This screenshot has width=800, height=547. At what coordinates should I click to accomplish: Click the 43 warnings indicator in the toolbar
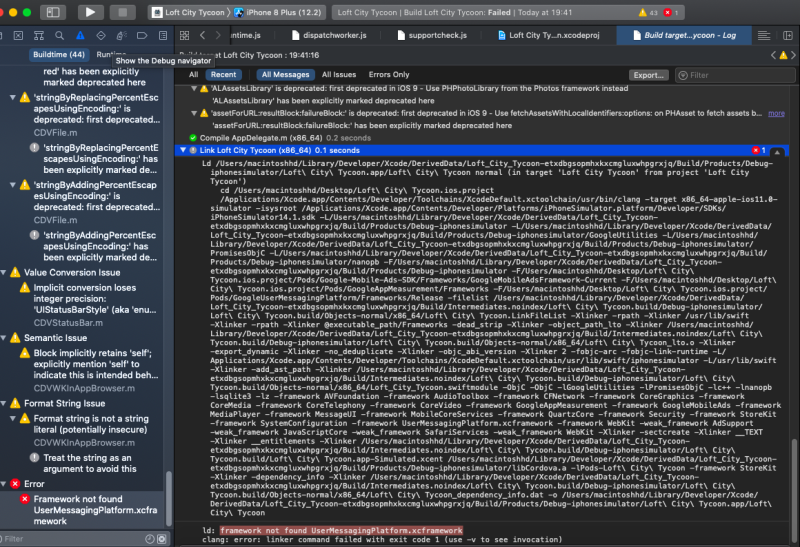point(648,12)
